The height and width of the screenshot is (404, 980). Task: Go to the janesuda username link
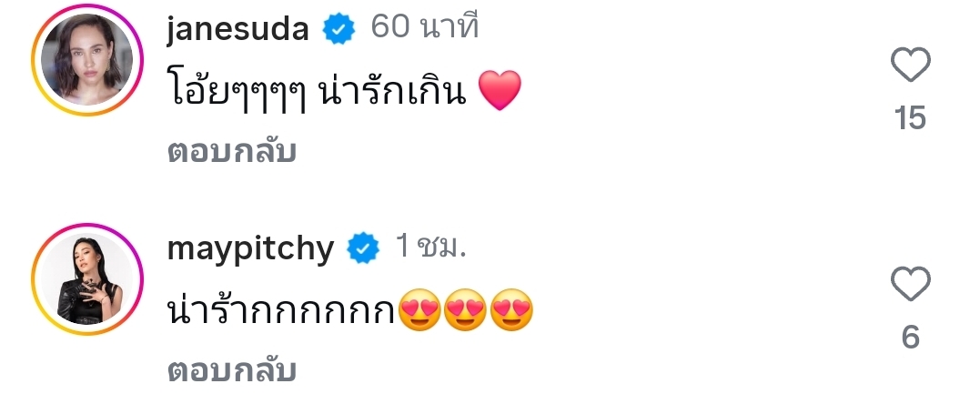238,30
